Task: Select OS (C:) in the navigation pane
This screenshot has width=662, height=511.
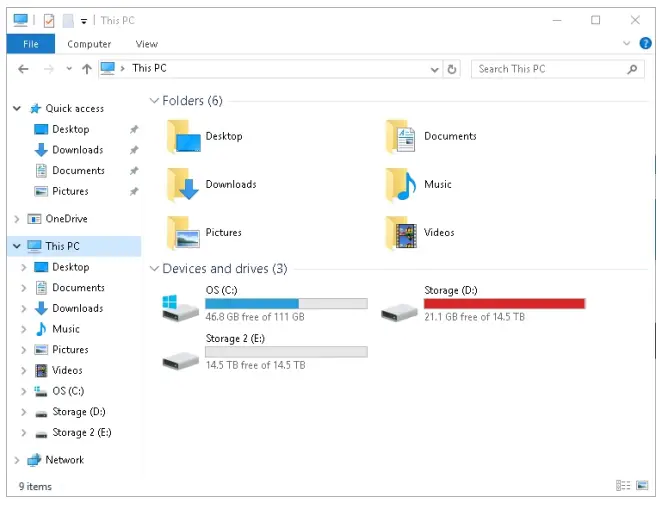Action: coord(68,391)
